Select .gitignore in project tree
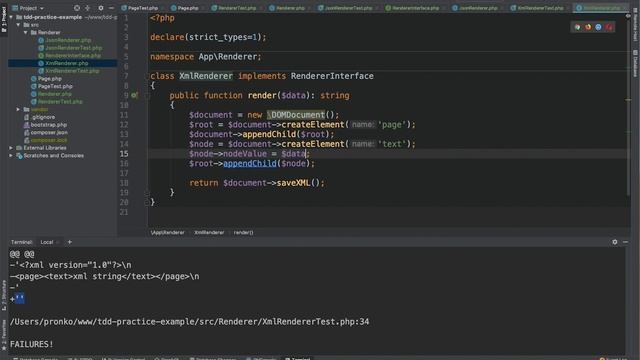 [x=43, y=117]
